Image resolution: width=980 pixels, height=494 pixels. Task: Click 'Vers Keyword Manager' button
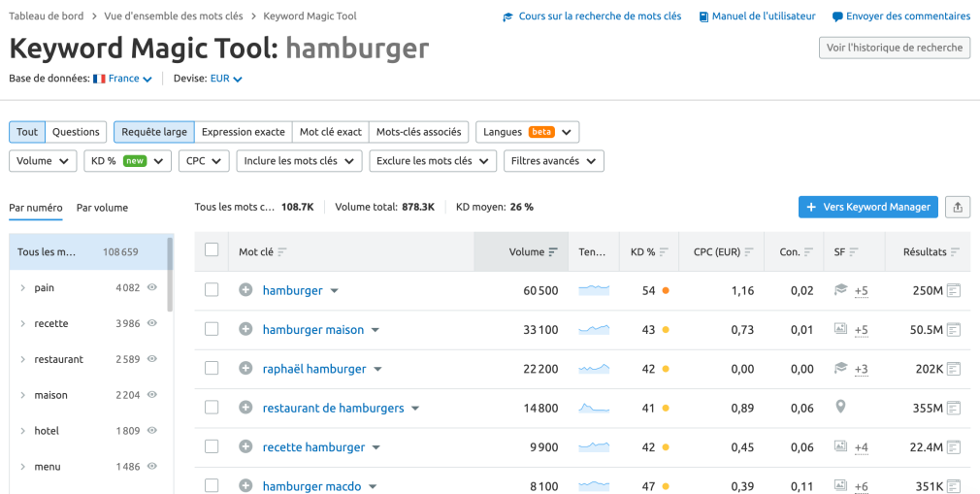click(x=868, y=207)
